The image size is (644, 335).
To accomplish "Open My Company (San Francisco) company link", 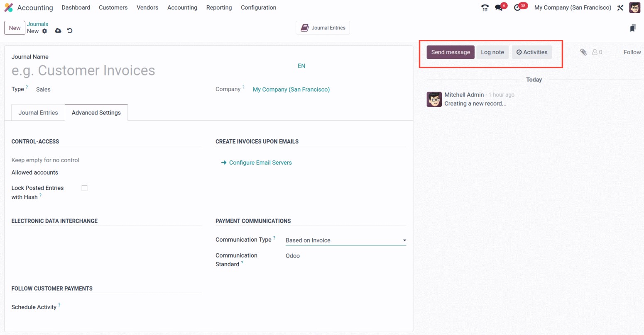I will (x=291, y=90).
